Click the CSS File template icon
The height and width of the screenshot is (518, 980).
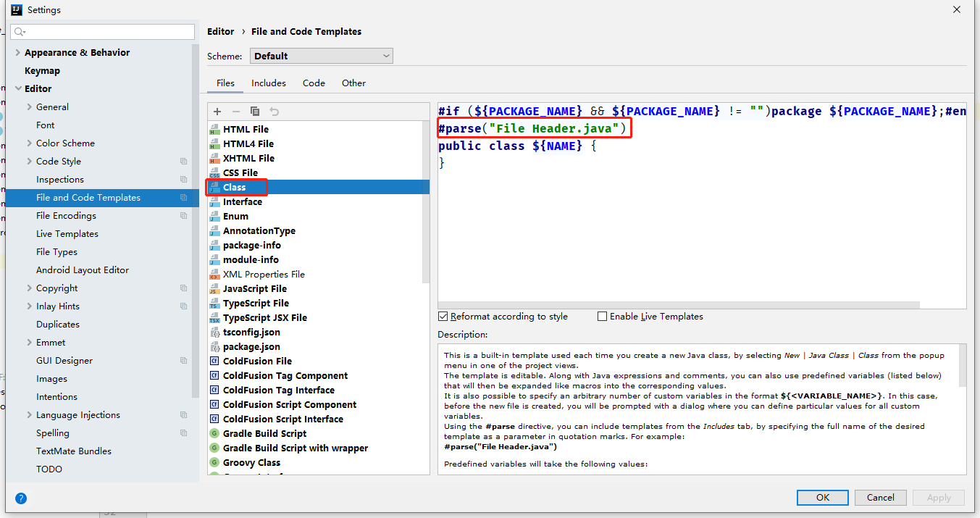pos(214,173)
